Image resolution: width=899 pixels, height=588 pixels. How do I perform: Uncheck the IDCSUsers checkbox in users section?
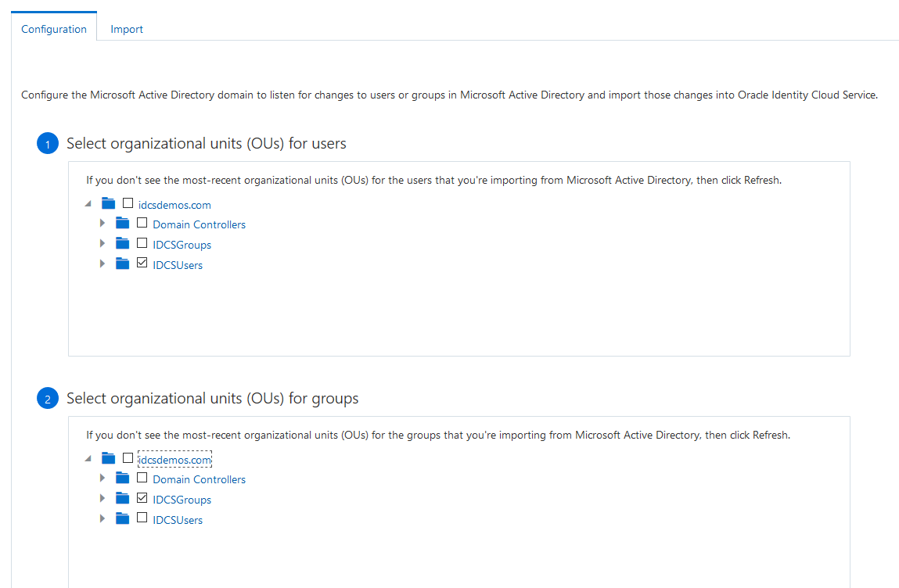point(142,264)
